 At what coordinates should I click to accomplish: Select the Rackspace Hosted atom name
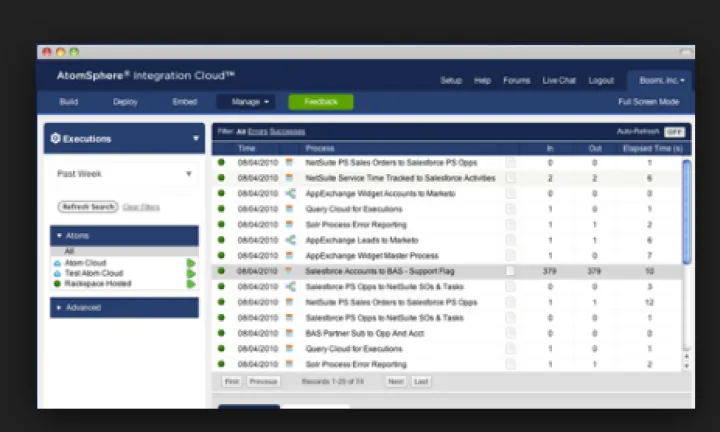98,284
